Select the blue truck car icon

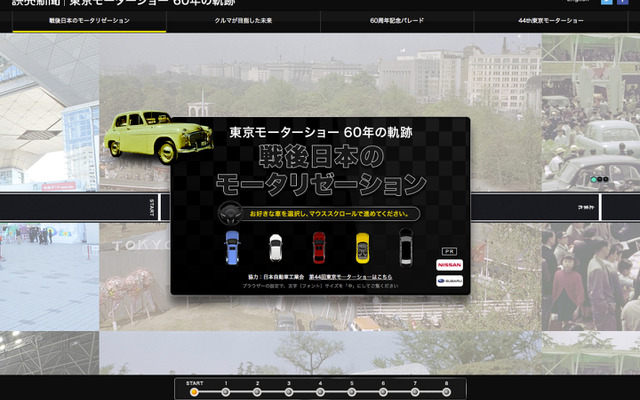(x=232, y=248)
